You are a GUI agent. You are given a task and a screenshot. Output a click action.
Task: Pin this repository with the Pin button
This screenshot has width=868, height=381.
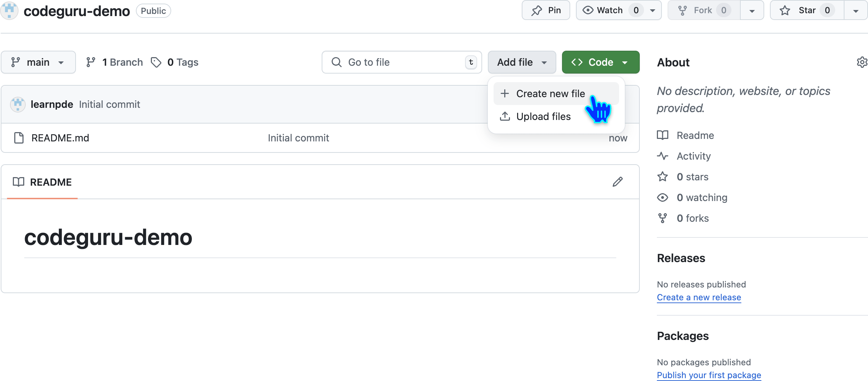tap(546, 10)
